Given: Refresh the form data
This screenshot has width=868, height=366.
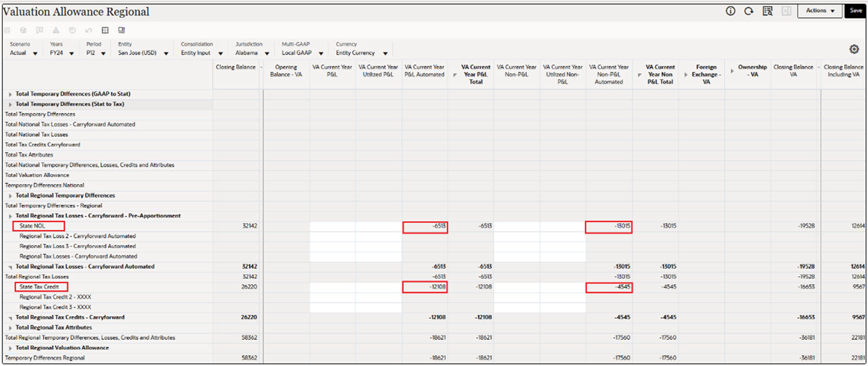Looking at the screenshot, I should point(748,10).
